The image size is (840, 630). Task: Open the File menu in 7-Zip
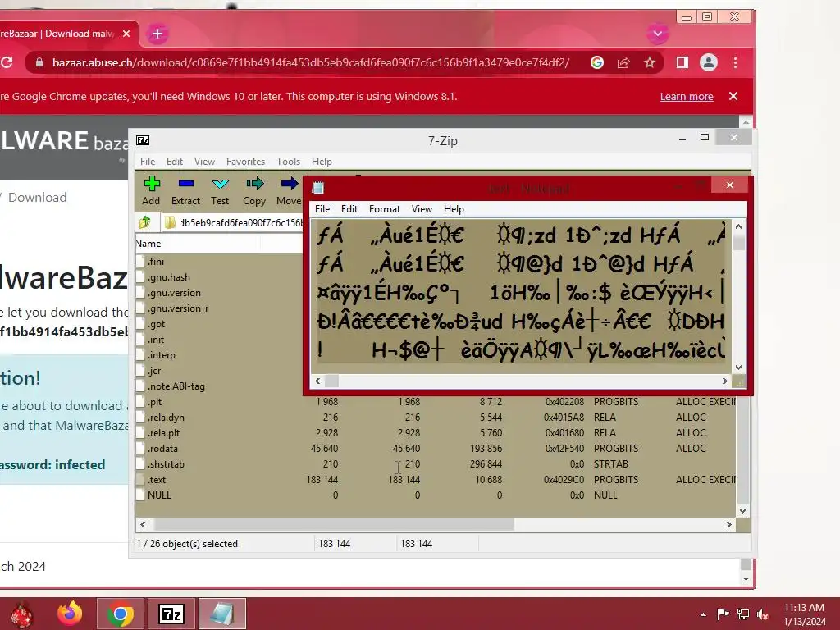(x=148, y=162)
